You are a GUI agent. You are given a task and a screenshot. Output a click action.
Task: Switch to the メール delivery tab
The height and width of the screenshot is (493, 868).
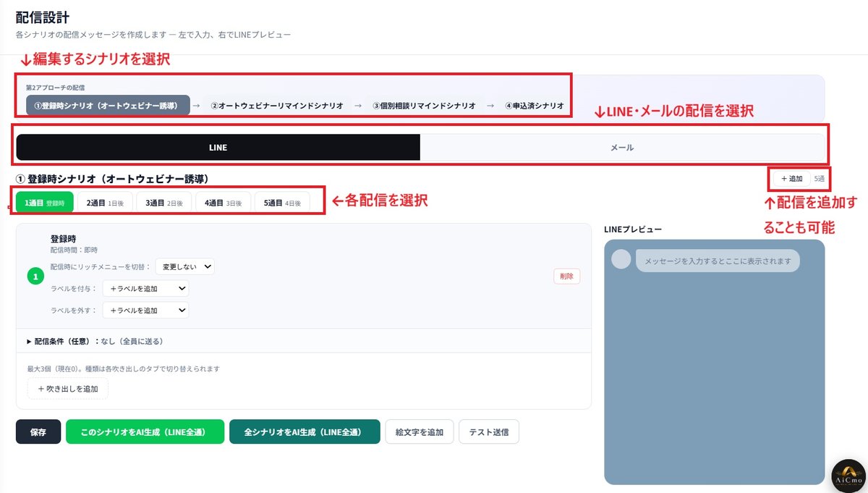(622, 147)
